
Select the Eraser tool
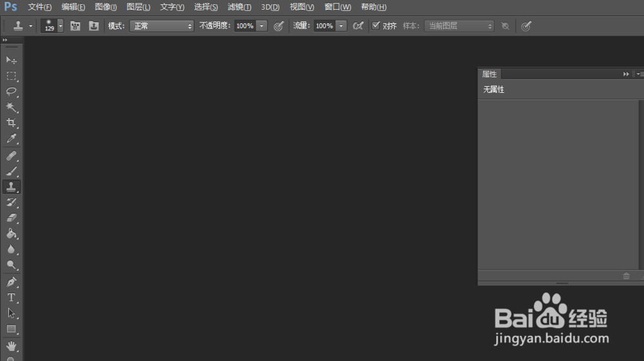(x=11, y=218)
